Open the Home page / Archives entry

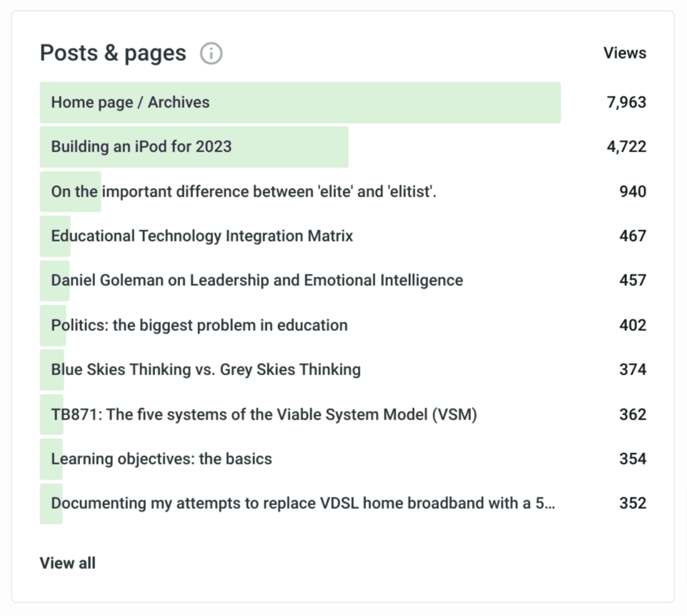click(x=129, y=102)
